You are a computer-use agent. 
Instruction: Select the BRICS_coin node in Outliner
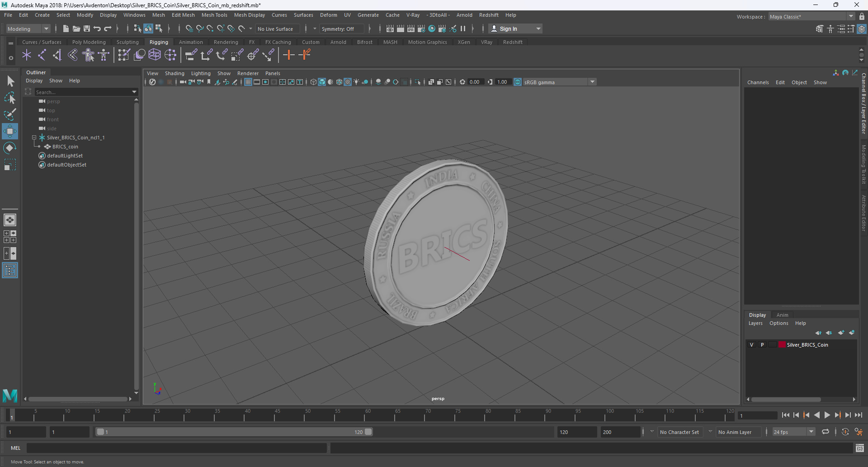click(x=65, y=147)
